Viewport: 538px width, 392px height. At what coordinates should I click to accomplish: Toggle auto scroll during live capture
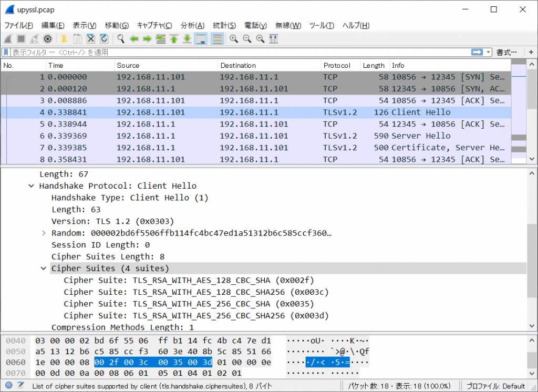[x=201, y=38]
